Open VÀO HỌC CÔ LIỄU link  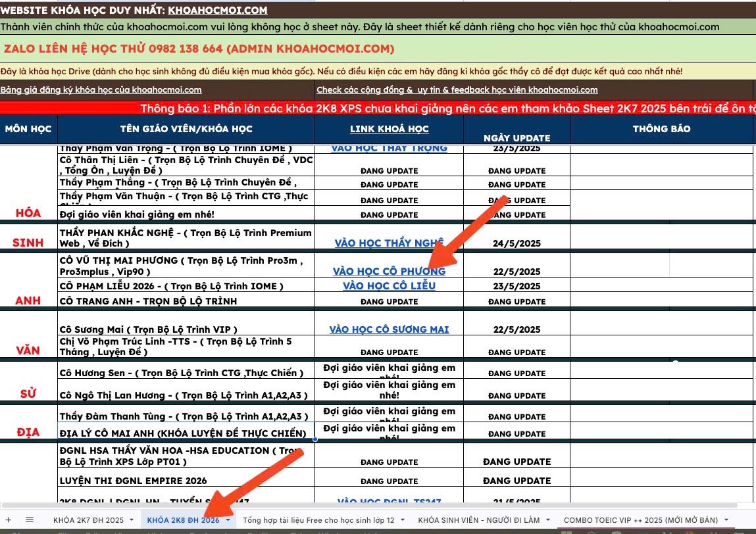coord(389,286)
